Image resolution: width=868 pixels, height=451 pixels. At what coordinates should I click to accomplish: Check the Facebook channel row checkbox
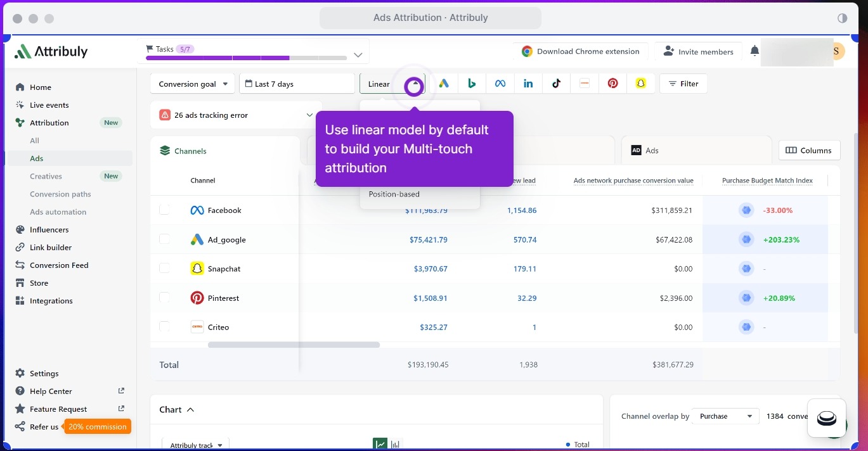[165, 210]
